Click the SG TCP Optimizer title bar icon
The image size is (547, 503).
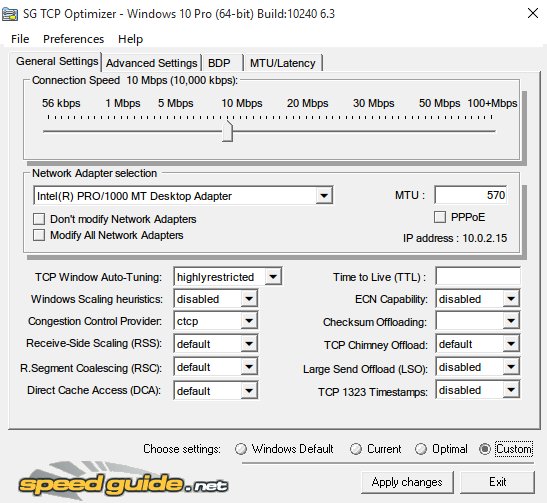(x=10, y=14)
